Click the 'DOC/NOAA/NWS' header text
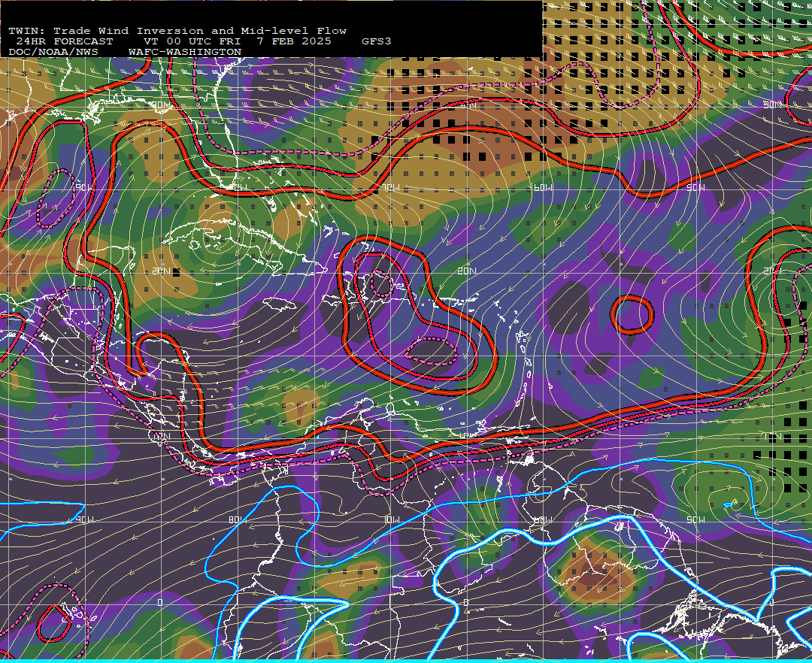The height and width of the screenshot is (663, 812). 53,53
